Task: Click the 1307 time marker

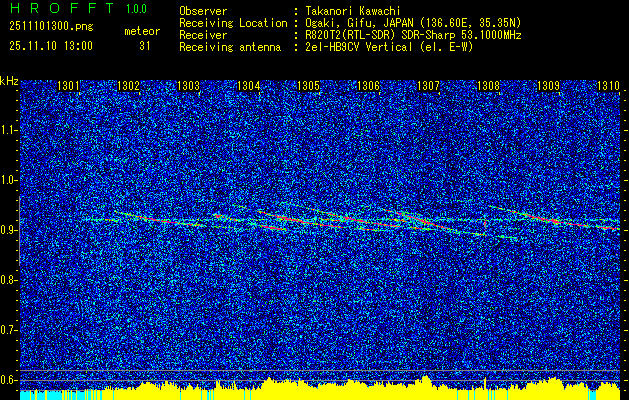Action: coord(428,86)
